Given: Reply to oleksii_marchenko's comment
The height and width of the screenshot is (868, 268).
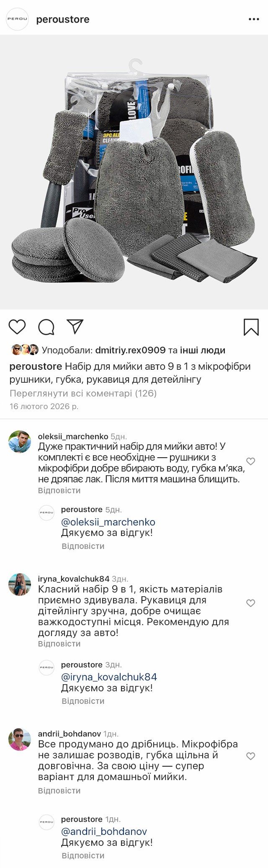Looking at the screenshot, I should pos(59,490).
